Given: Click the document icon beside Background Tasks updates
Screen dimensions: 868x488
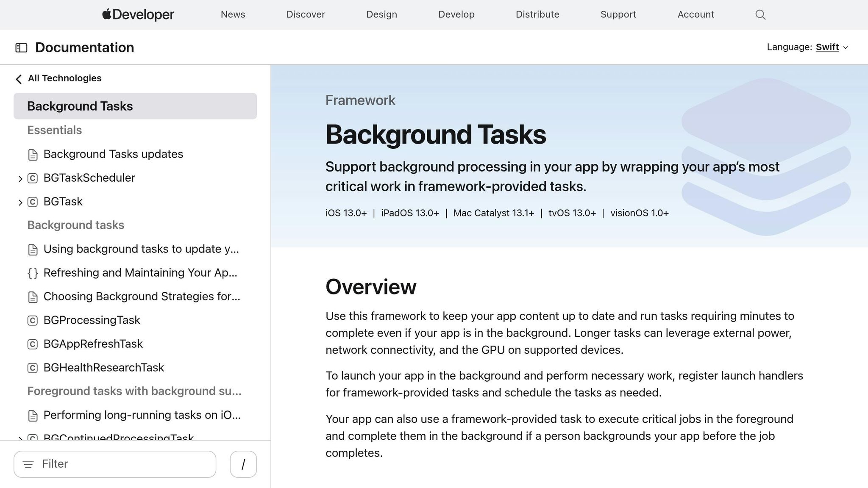Looking at the screenshot, I should tap(33, 155).
